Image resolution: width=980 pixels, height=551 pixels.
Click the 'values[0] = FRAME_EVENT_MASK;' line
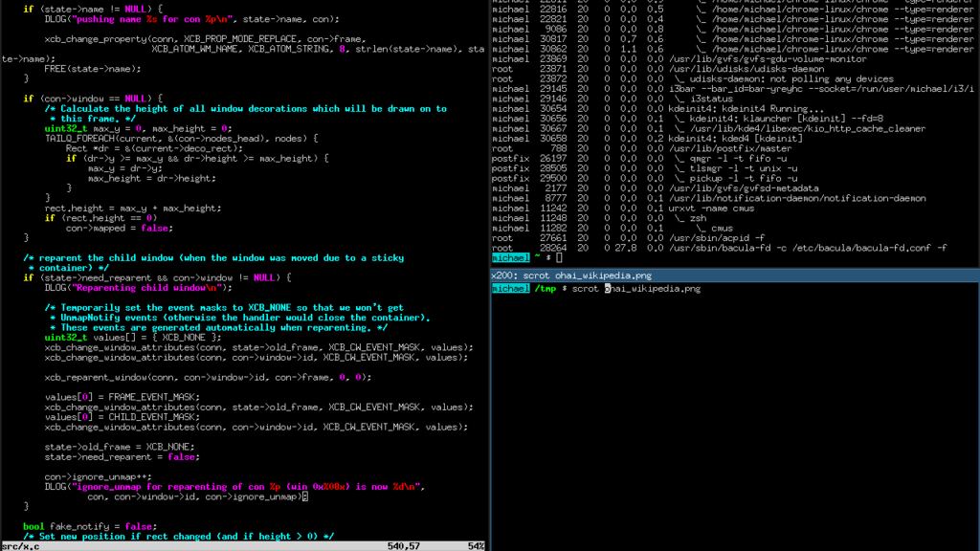(122, 397)
